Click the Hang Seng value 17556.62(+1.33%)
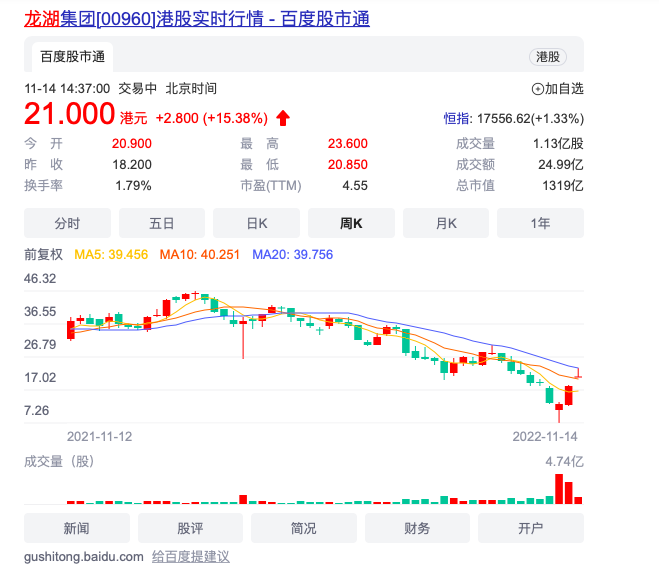 click(530, 119)
